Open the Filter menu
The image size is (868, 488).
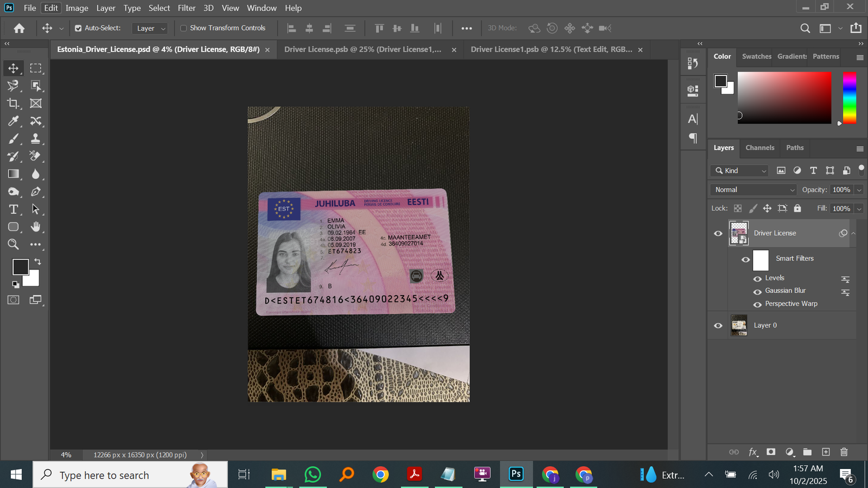(x=186, y=8)
